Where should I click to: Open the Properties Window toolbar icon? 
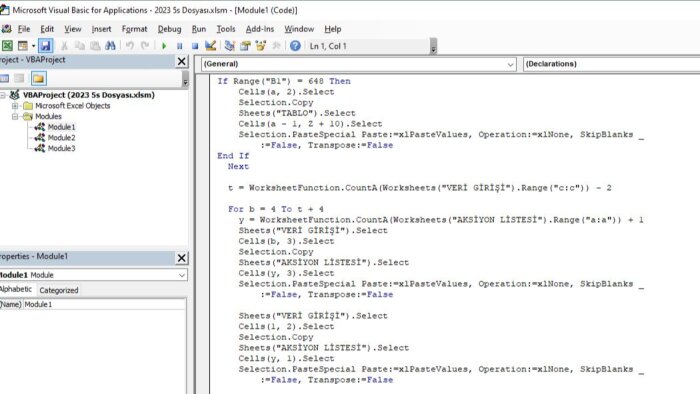pos(245,46)
